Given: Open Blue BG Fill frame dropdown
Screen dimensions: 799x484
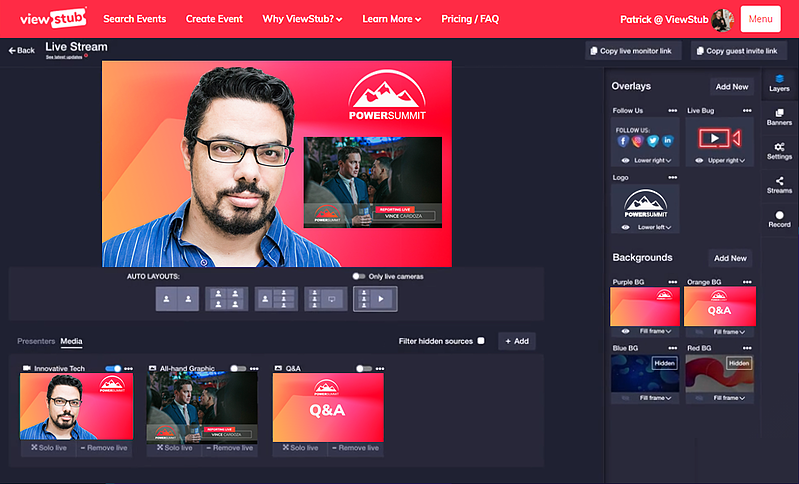Looking at the screenshot, I should tap(655, 398).
